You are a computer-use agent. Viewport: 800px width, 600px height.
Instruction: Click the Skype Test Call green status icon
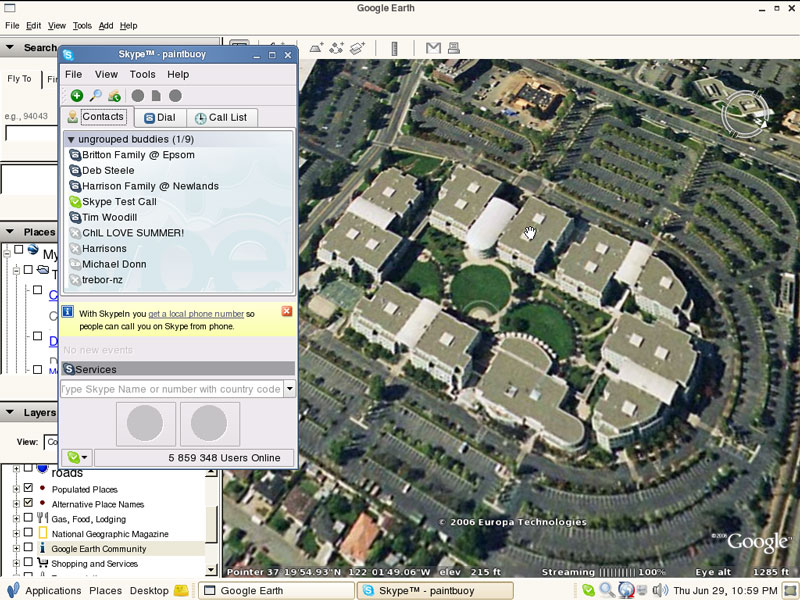[x=75, y=202]
